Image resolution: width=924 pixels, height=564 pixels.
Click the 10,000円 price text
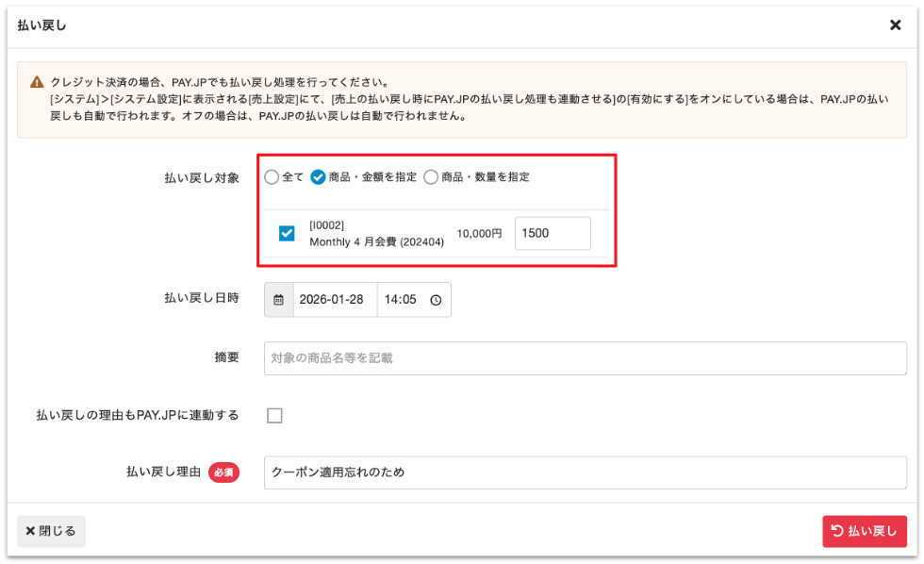[x=479, y=233]
